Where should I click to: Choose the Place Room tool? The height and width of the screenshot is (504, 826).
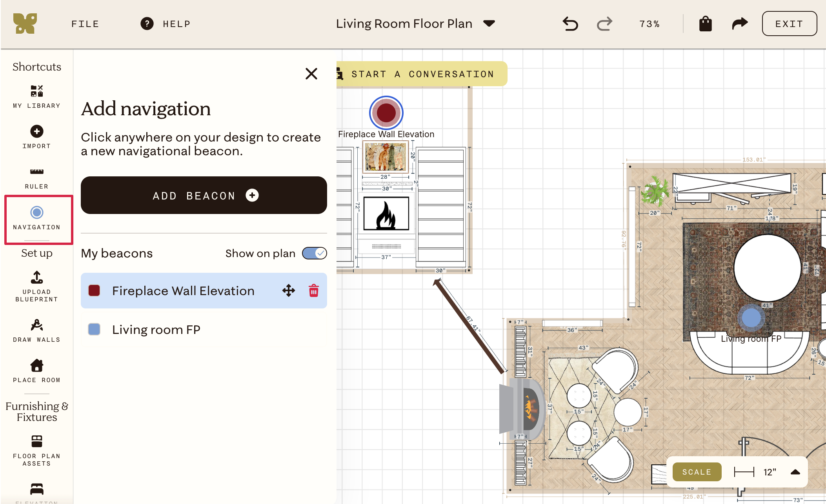point(36,371)
